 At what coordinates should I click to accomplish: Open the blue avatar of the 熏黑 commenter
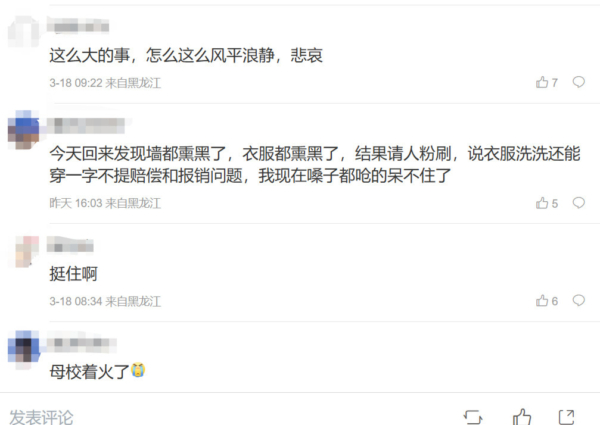point(24,129)
